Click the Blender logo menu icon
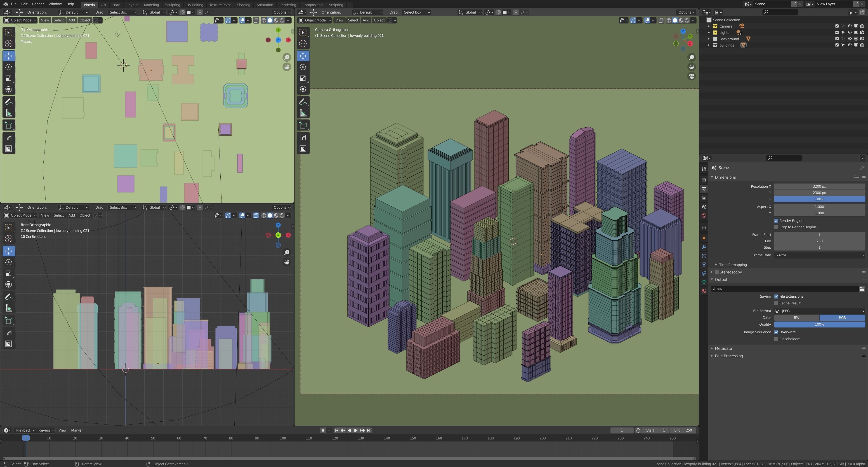This screenshot has height=467, width=868. [x=5, y=4]
